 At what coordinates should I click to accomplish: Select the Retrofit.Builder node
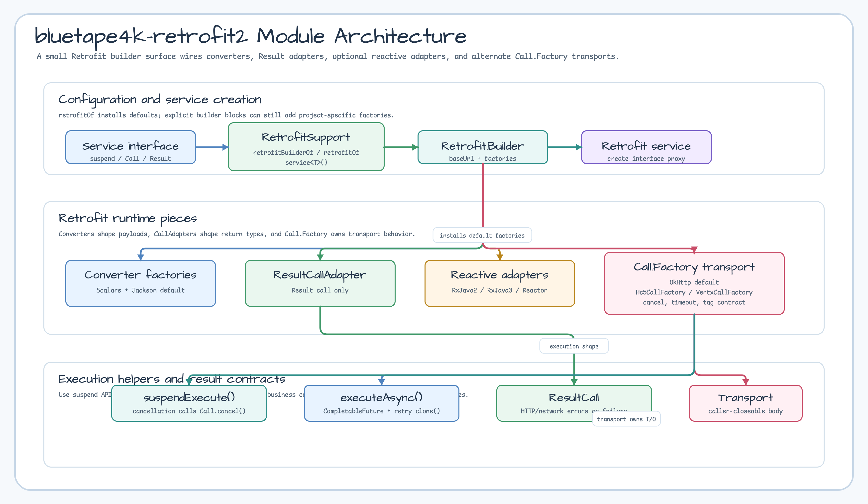tap(483, 147)
